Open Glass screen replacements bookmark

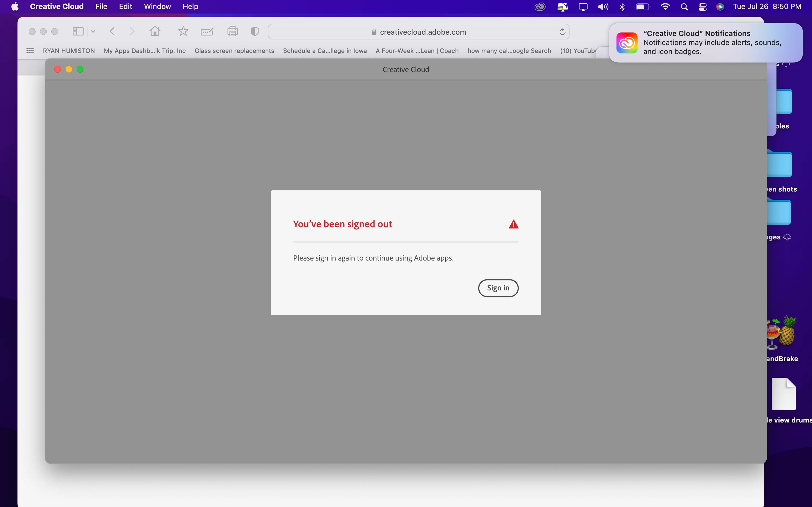click(234, 51)
